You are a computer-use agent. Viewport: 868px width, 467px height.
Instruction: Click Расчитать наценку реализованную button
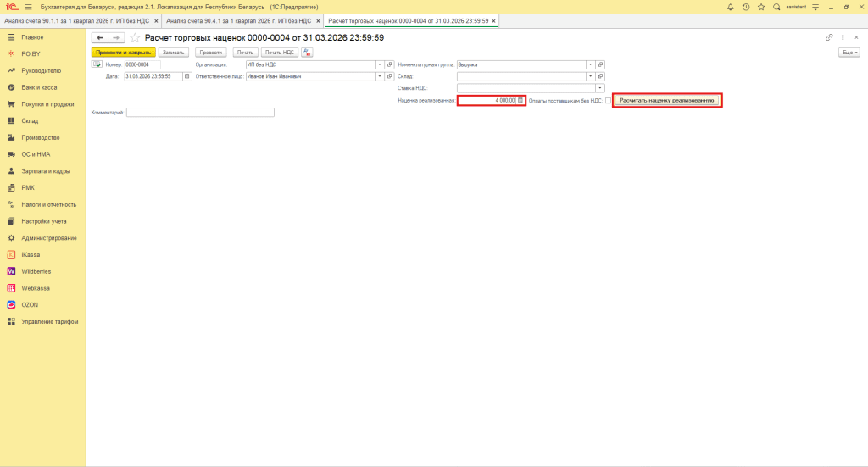click(x=667, y=100)
